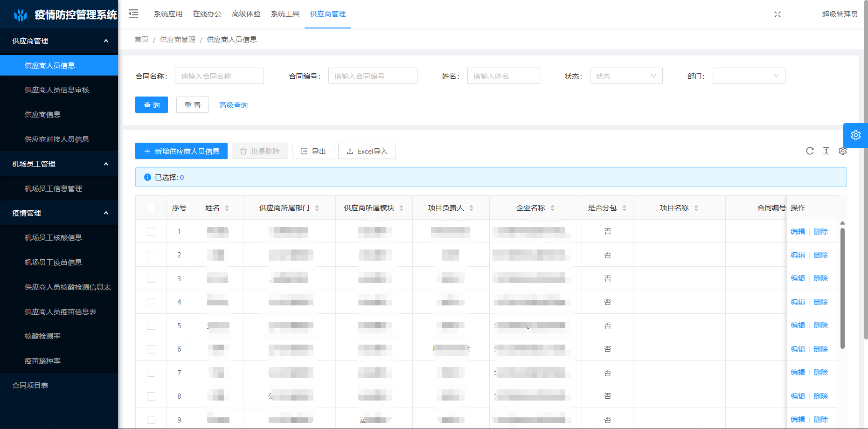Viewport: 868px width, 429px height.
Task: Open table column settings gear
Action: (842, 151)
